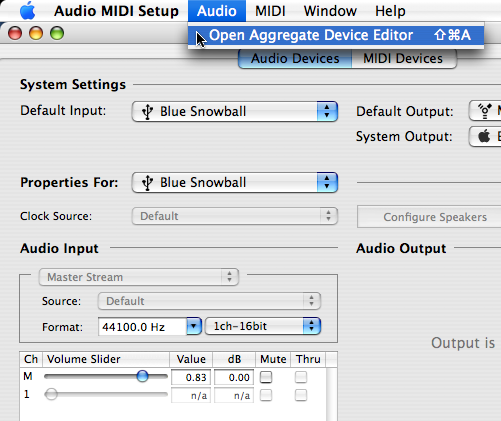Switch to the MIDI Devices tab

(x=403, y=59)
